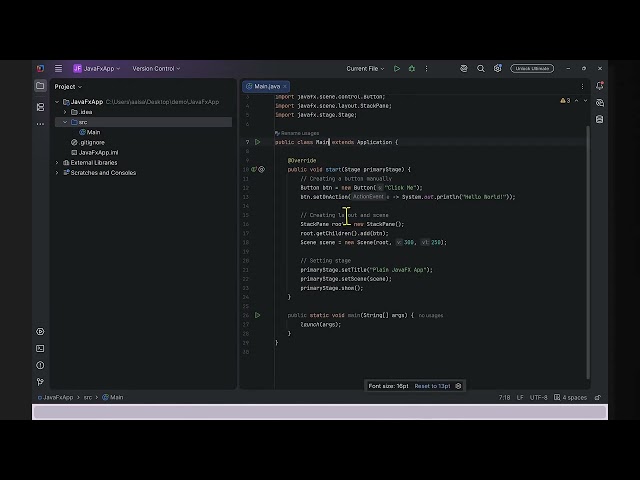Screen dimensions: 640x480
Task: Open the Git tool window icon
Action: 40,382
